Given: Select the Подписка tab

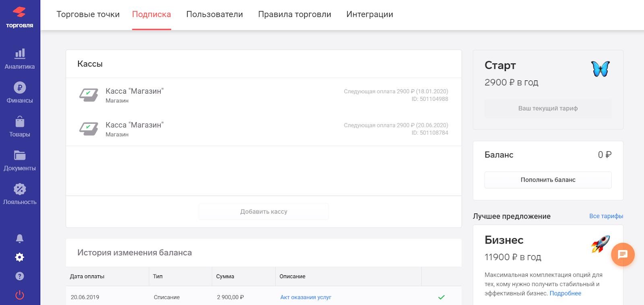Looking at the screenshot, I should click(152, 14).
